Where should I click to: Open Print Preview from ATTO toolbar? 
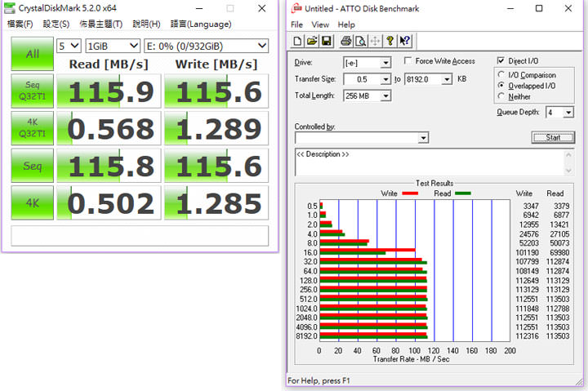(360, 41)
